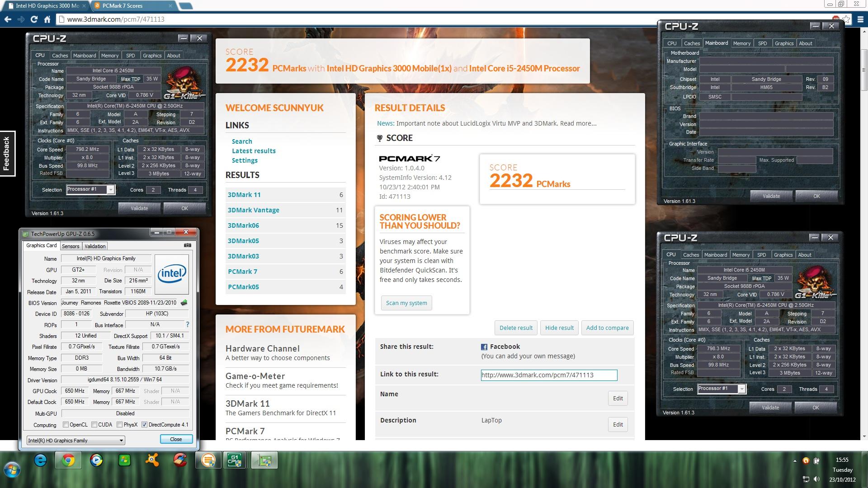868x488 pixels.
Task: Open the volume control in system tray
Action: [x=816, y=479]
